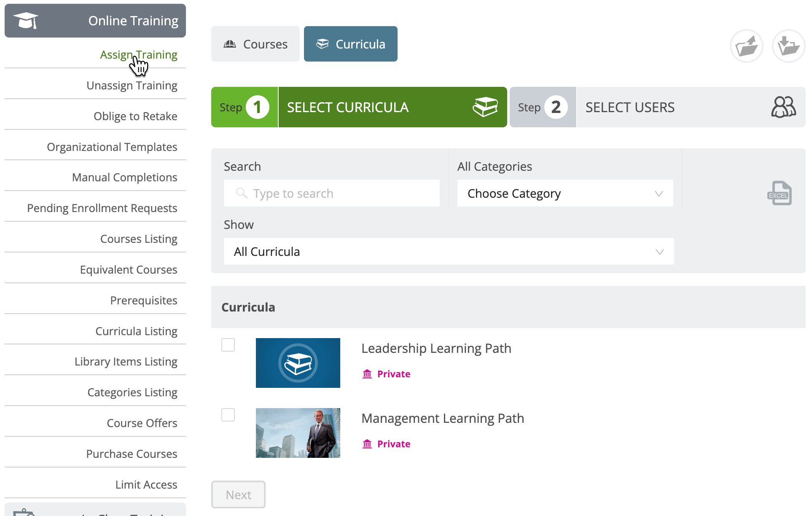Open the Choose Category dropdown
The width and height of the screenshot is (812, 516).
[565, 193]
